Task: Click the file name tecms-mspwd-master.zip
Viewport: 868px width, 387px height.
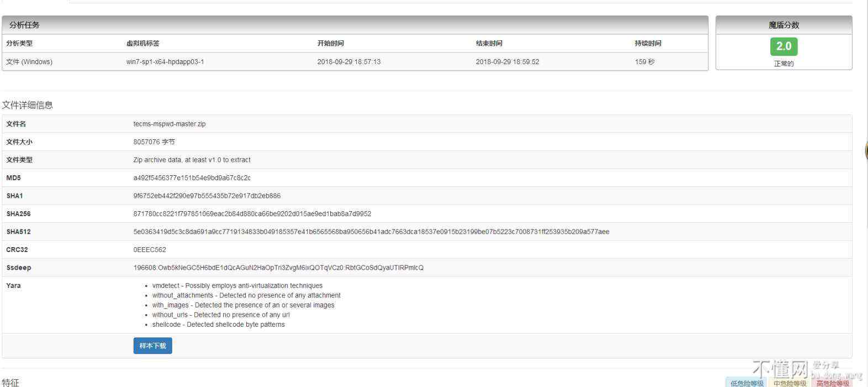Action: [x=169, y=124]
